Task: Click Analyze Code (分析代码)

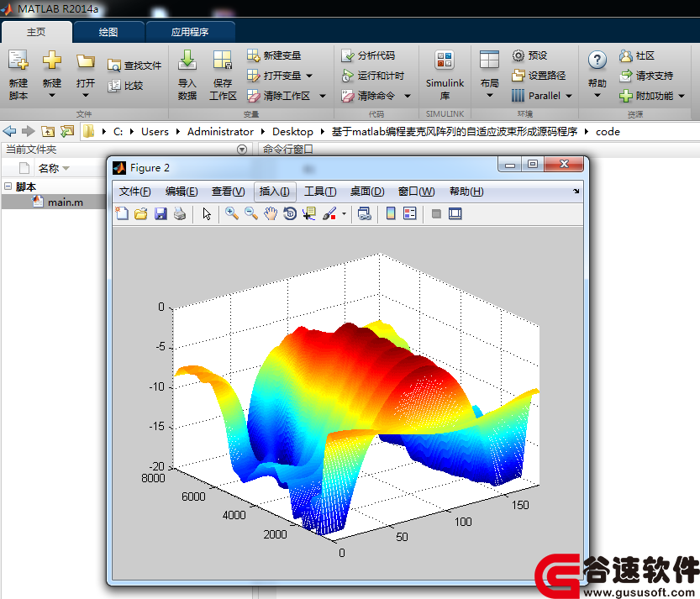Action: tap(368, 55)
